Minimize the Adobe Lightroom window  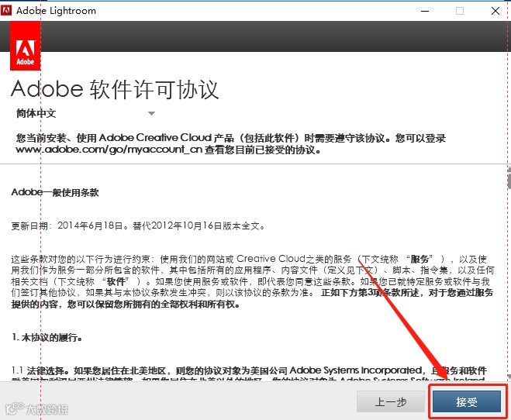coord(425,11)
